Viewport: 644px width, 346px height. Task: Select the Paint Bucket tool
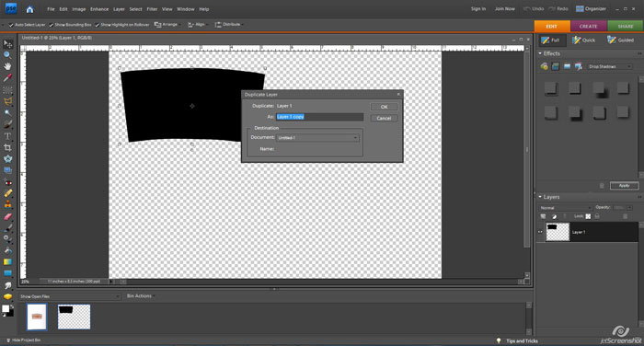(7, 250)
